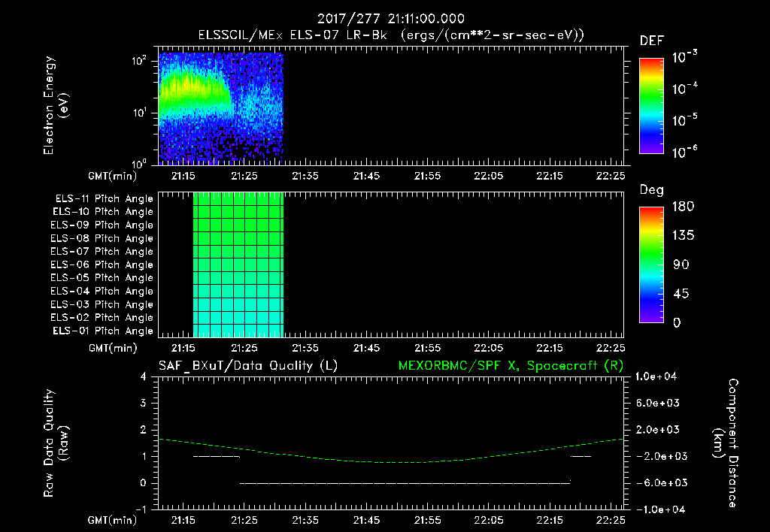Click the '21:35' time tick under the top plot
This screenshot has width=770, height=532.
click(305, 176)
